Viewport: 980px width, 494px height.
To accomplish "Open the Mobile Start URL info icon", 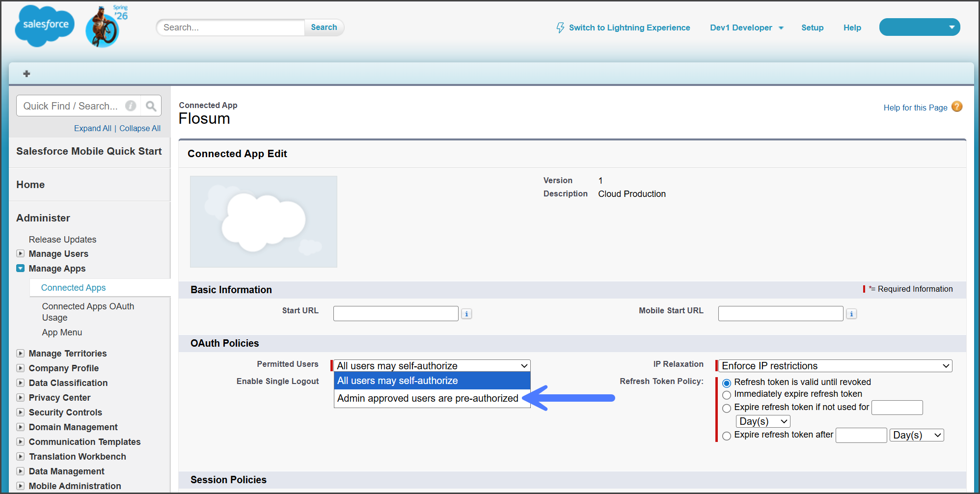I will [x=851, y=314].
